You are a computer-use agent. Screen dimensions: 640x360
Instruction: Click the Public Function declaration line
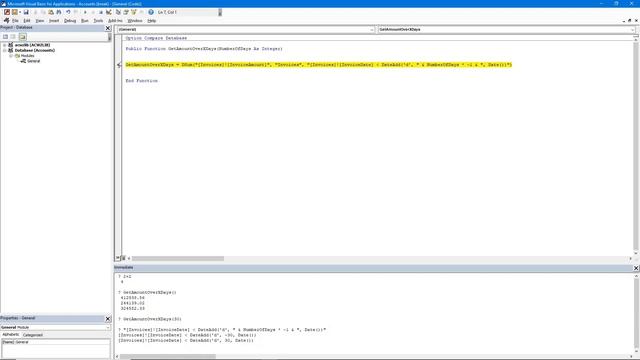click(204, 49)
